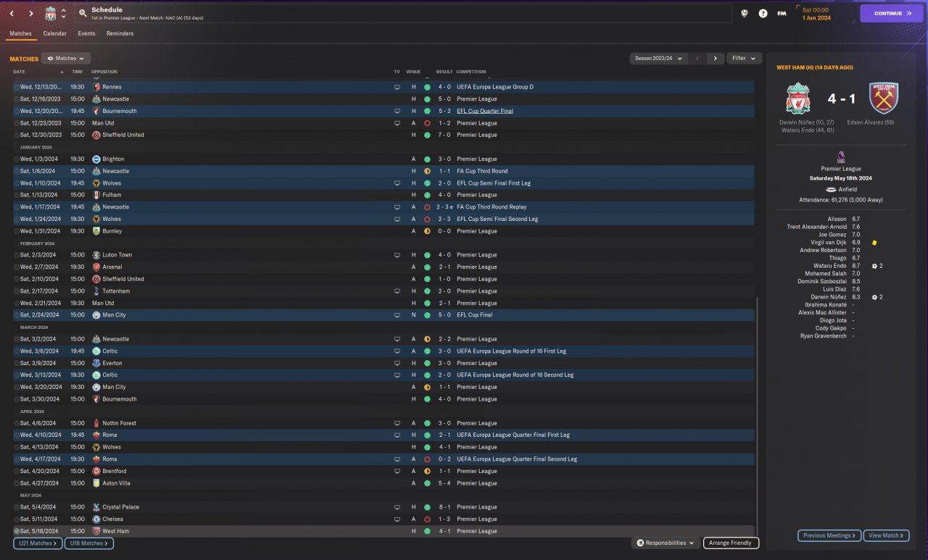Click the Aston Villa club badge
The height and width of the screenshot is (560, 928).
pyautogui.click(x=96, y=483)
